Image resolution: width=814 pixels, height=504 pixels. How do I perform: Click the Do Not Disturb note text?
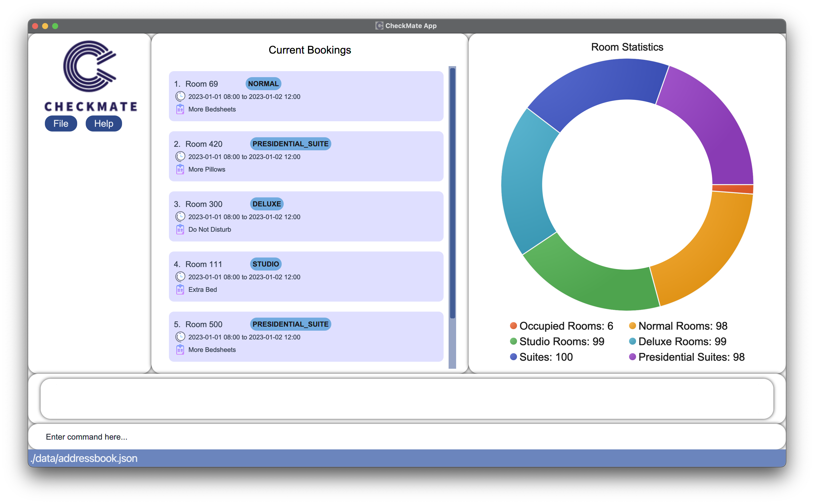coord(210,230)
